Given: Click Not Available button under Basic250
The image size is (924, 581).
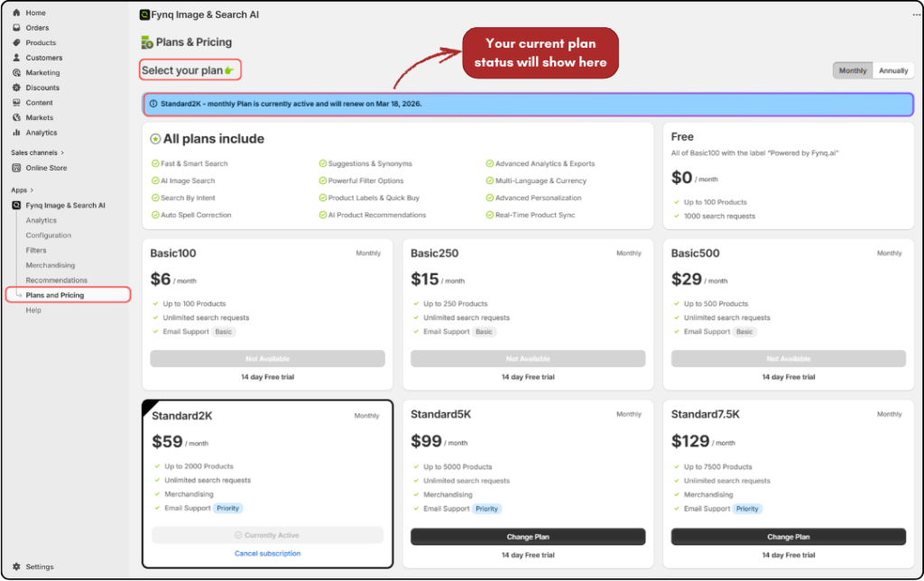Looking at the screenshot, I should pyautogui.click(x=528, y=359).
